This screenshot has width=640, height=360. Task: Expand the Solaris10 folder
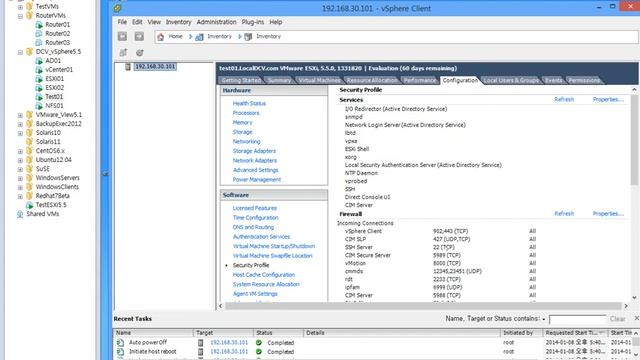pos(20,133)
